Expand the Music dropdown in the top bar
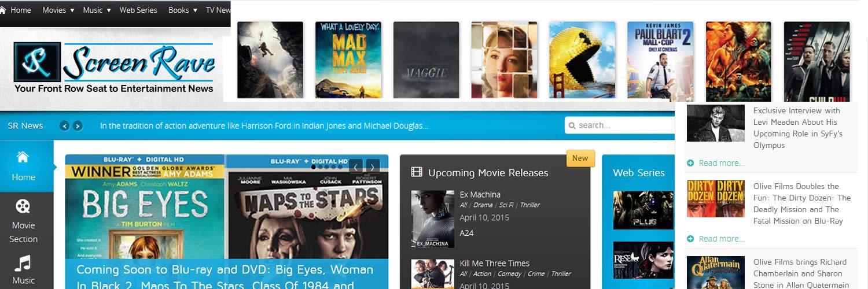This screenshot has height=289, width=868. tap(97, 10)
